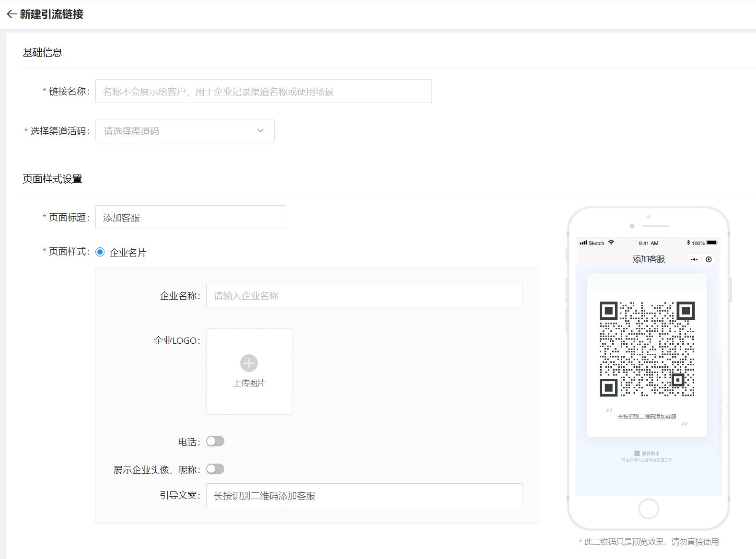The height and width of the screenshot is (559, 756).
Task: Click 长按识别二维码添加客服 text in the preview
Action: pos(647,417)
